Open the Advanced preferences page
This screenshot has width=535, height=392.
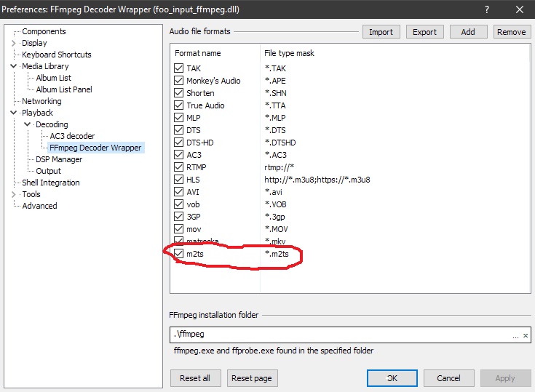pos(39,206)
